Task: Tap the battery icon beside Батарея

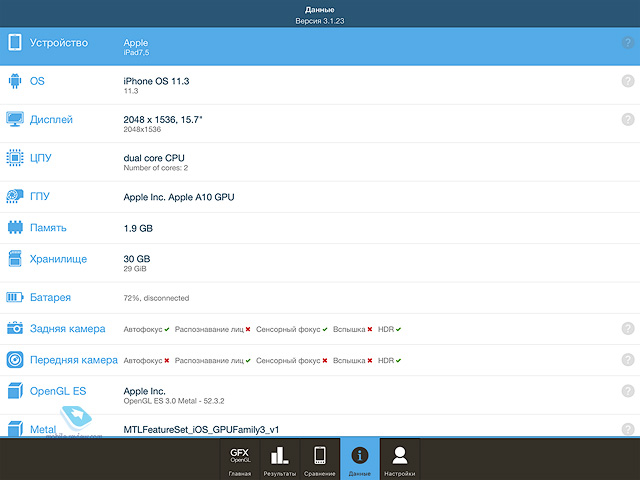Action: (15, 297)
